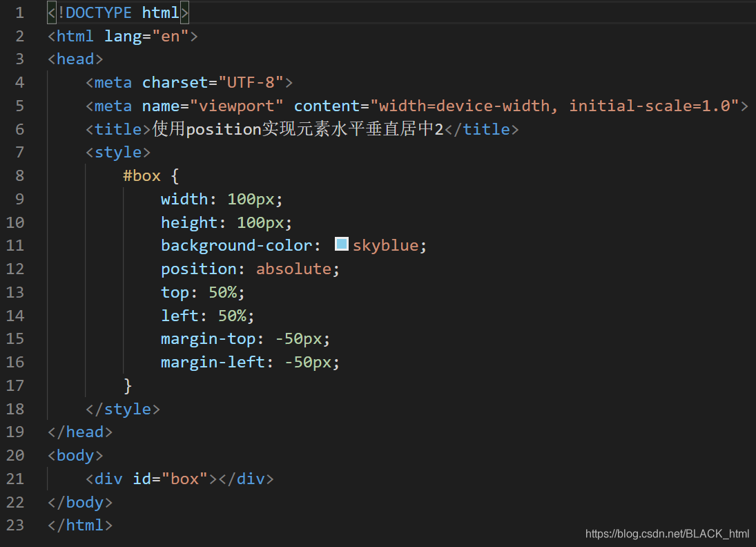Click line number 8 in the gutter
756x547 pixels.
20,175
